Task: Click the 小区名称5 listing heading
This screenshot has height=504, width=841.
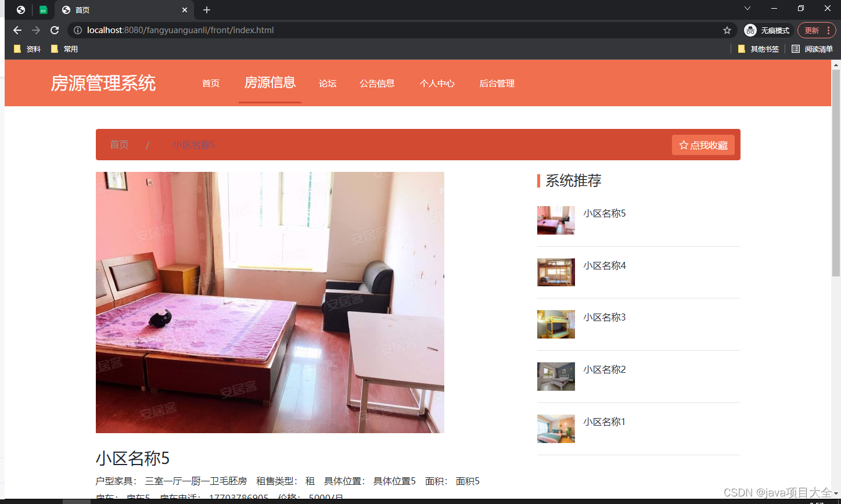Action: 132,458
